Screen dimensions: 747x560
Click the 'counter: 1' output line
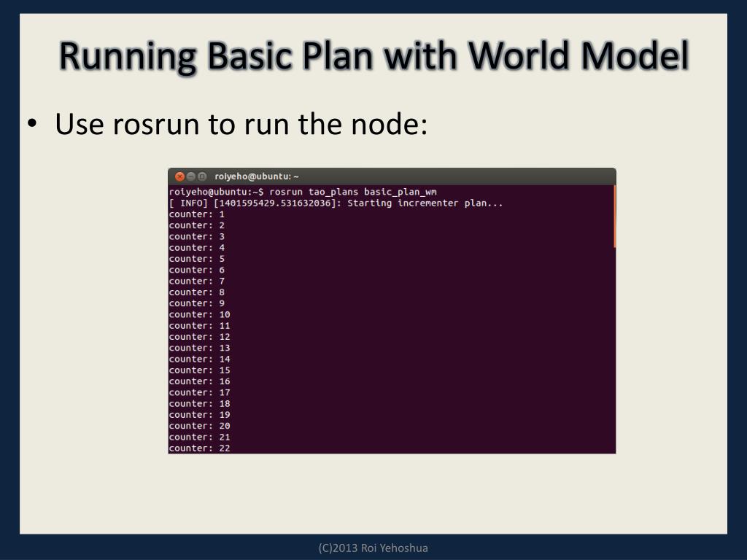(x=197, y=214)
